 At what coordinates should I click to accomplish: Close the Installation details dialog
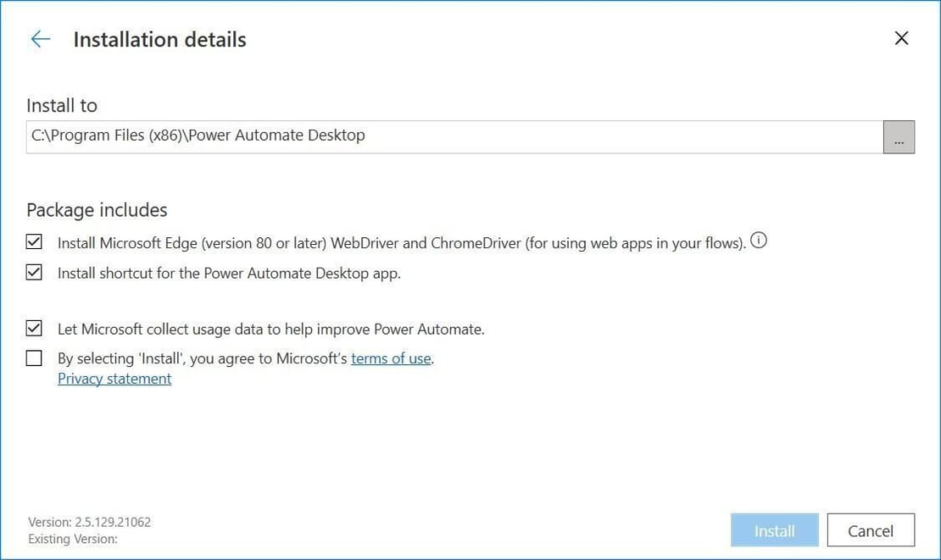coord(901,37)
